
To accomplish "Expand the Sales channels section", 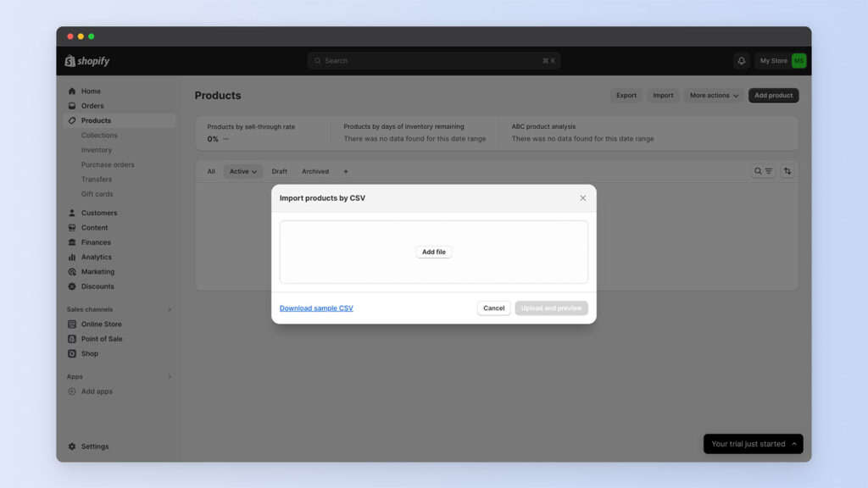I will pos(170,310).
